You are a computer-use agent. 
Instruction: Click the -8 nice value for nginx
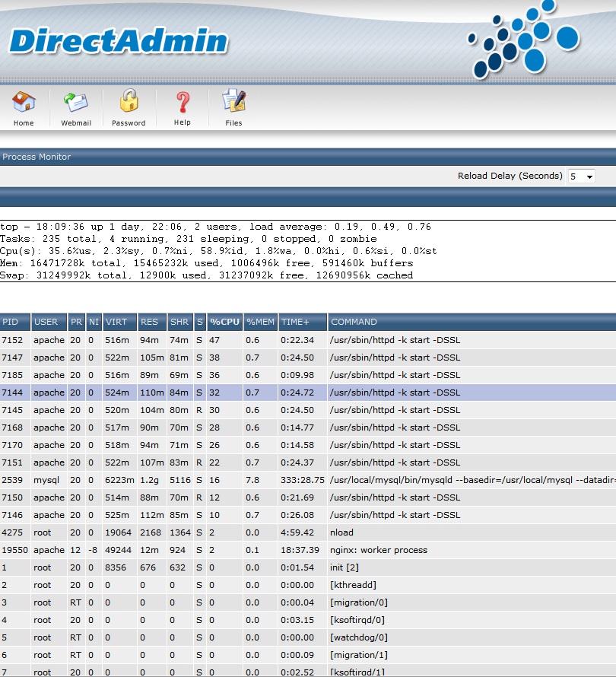coord(92,550)
